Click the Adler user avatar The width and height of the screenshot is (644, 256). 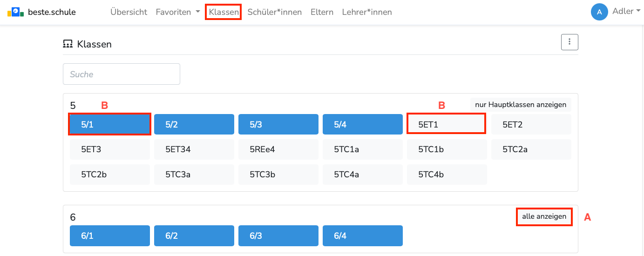599,12
